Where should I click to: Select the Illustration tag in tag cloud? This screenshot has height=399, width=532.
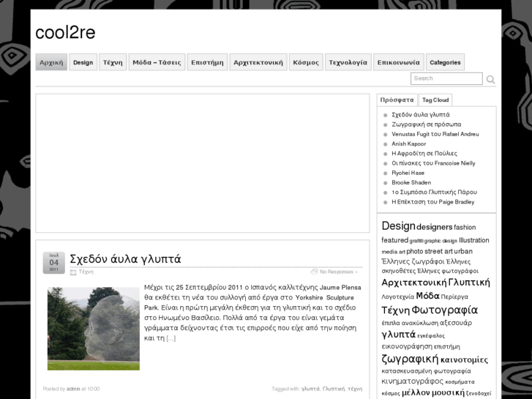click(474, 240)
